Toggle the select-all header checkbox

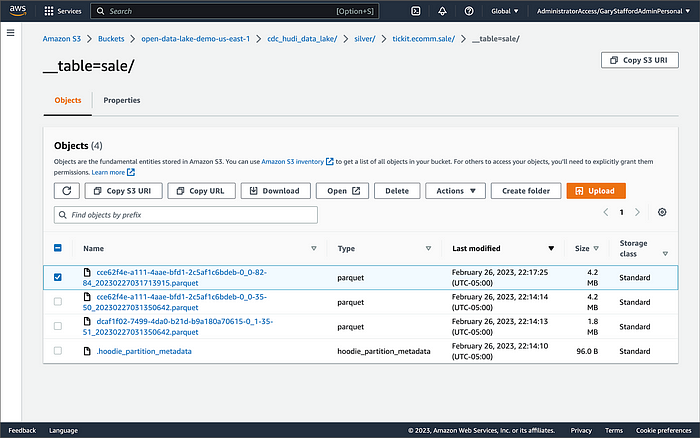[58, 248]
